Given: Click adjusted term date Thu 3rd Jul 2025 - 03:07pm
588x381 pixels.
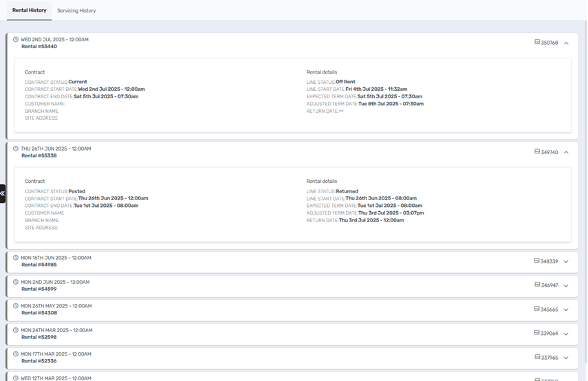Looking at the screenshot, I should pyautogui.click(x=391, y=213).
